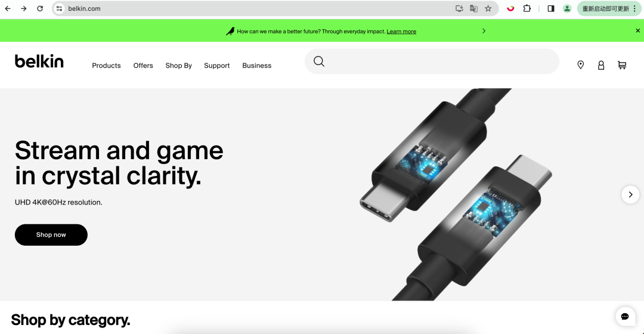
Task: Bookmark this page with the star icon
Action: tap(488, 8)
